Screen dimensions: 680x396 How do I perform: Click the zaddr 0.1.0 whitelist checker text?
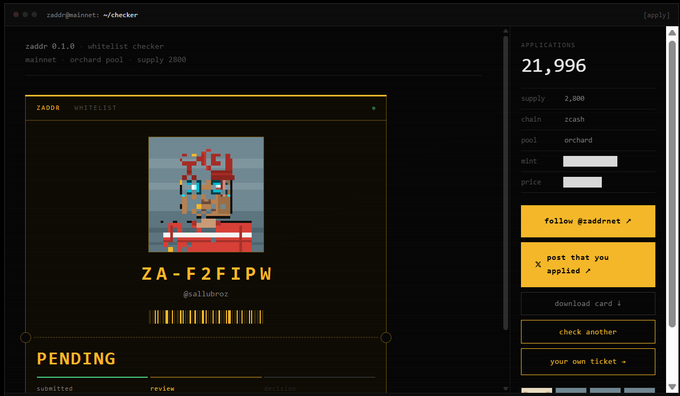(95, 46)
